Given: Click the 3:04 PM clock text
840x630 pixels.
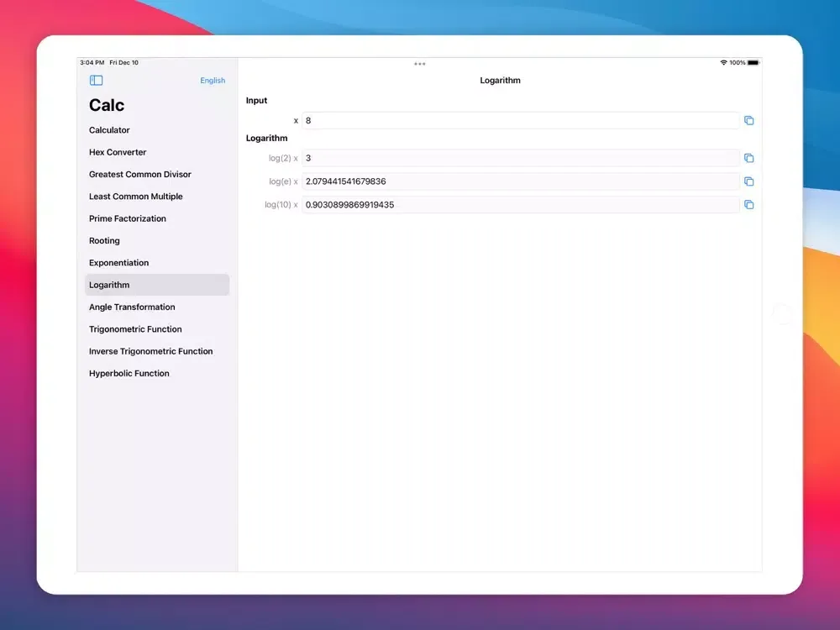Looking at the screenshot, I should pyautogui.click(x=92, y=63).
